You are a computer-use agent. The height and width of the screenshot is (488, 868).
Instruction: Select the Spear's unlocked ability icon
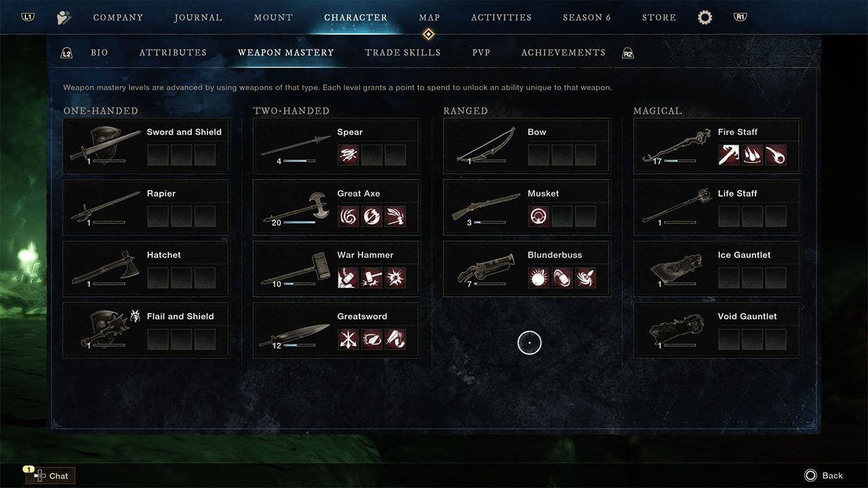tap(349, 155)
